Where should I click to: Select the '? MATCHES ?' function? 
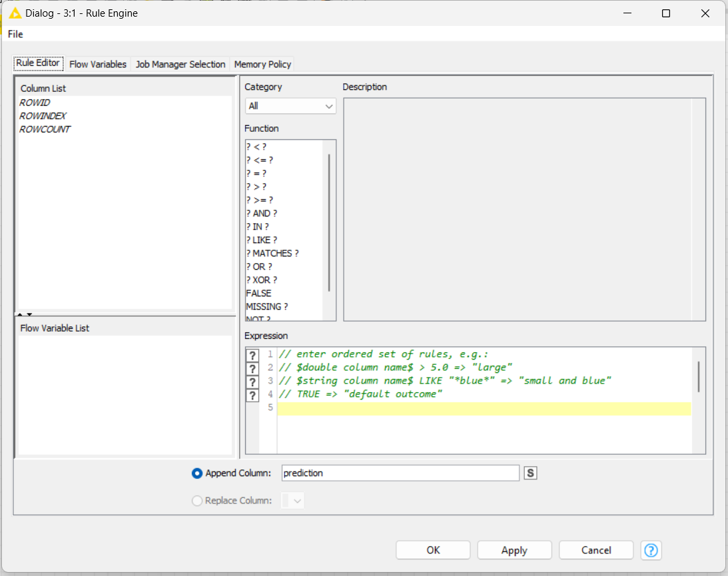pos(272,254)
